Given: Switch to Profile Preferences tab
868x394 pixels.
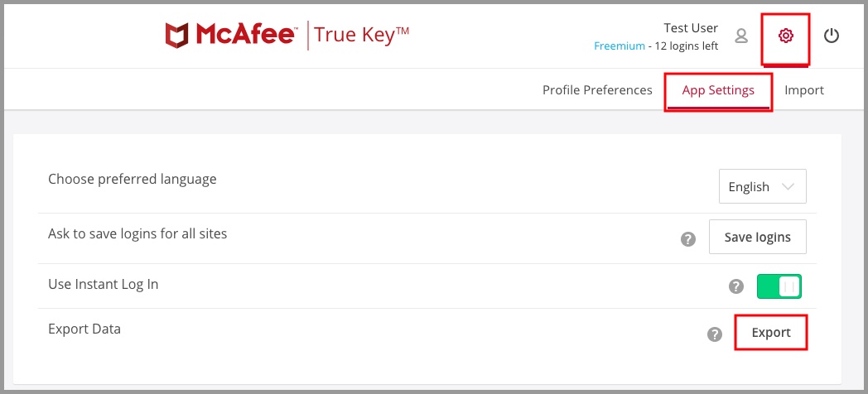Looking at the screenshot, I should tap(597, 90).
